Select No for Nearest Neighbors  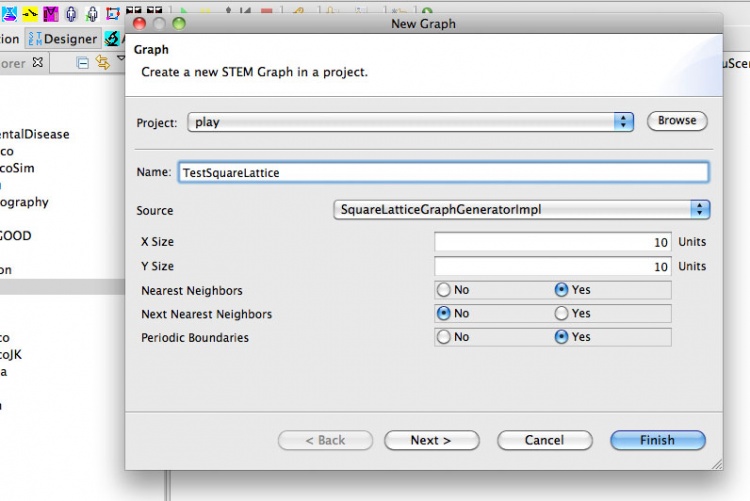coord(443,290)
